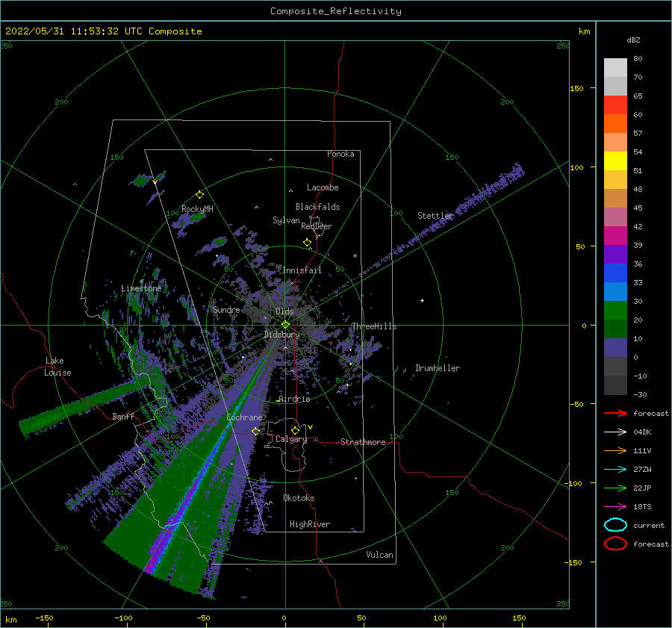
Task: Select the magenta 39-42 dBZ swatch
Action: pyautogui.click(x=615, y=235)
